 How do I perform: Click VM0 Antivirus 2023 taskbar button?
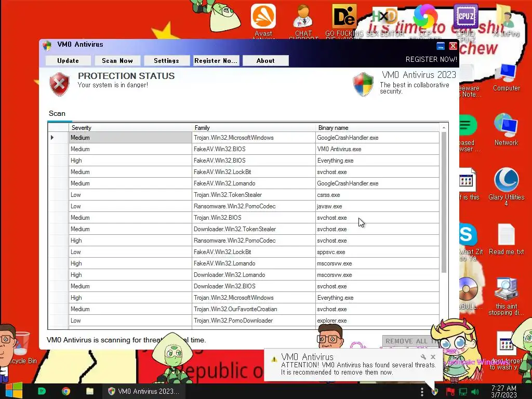point(144,391)
